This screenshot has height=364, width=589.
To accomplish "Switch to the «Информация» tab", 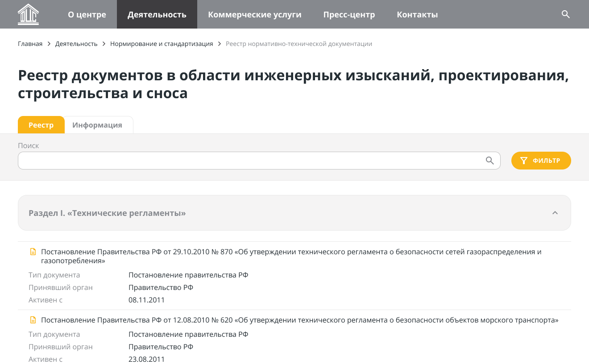I will (x=97, y=125).
